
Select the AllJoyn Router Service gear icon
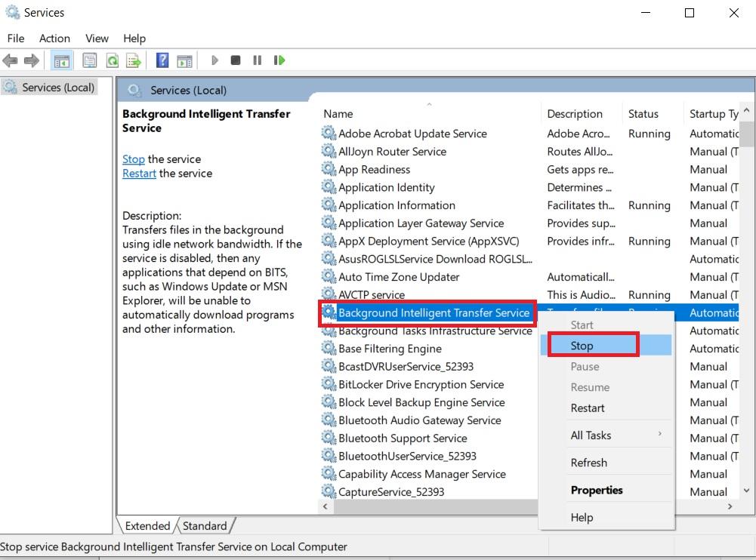(x=329, y=151)
